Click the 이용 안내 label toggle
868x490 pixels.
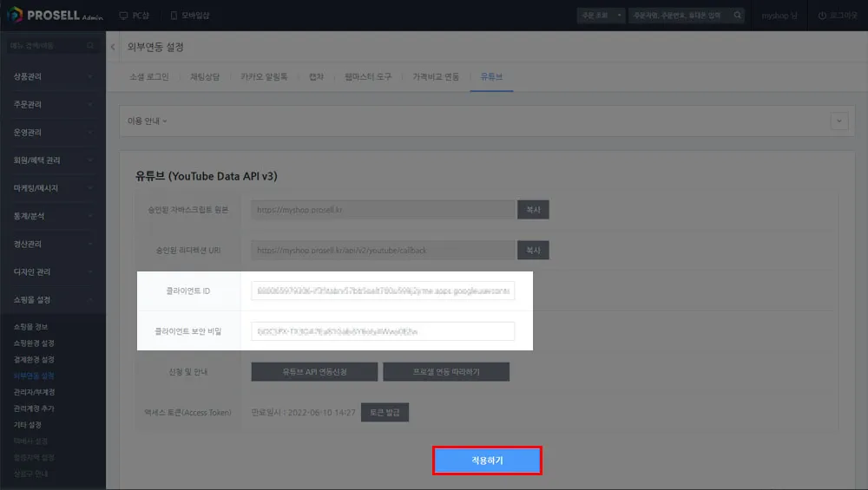(x=148, y=121)
